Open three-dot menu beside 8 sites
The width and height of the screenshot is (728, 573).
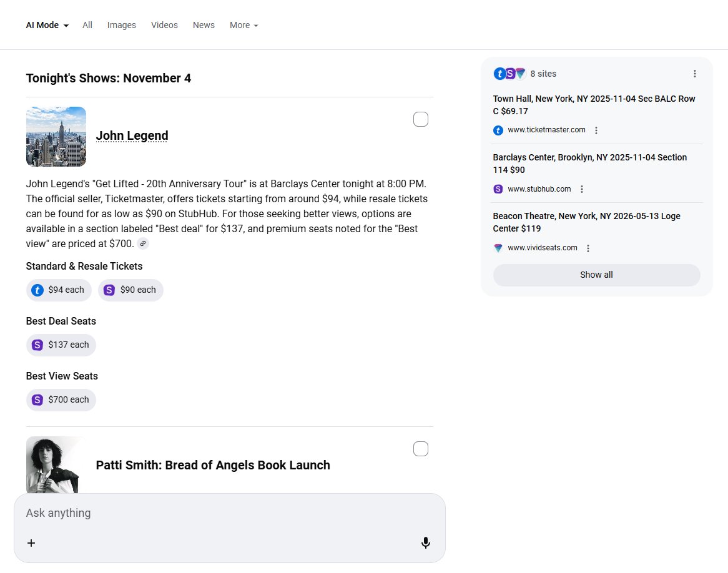tap(695, 74)
